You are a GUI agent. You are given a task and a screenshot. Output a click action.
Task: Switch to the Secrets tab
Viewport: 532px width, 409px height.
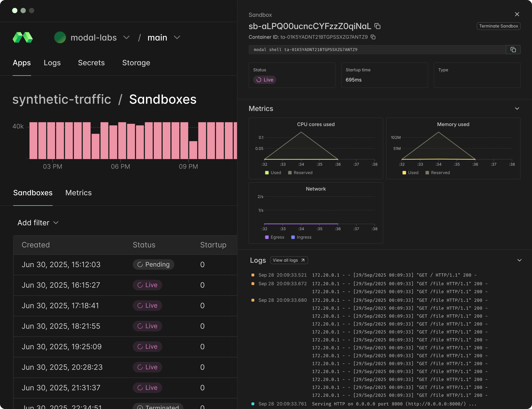coord(91,63)
